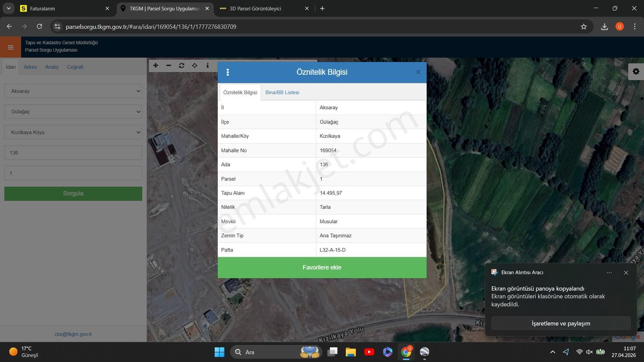
Task: Open the three-dot menu in Öznitelik Bilgisi
Action: tap(228, 72)
